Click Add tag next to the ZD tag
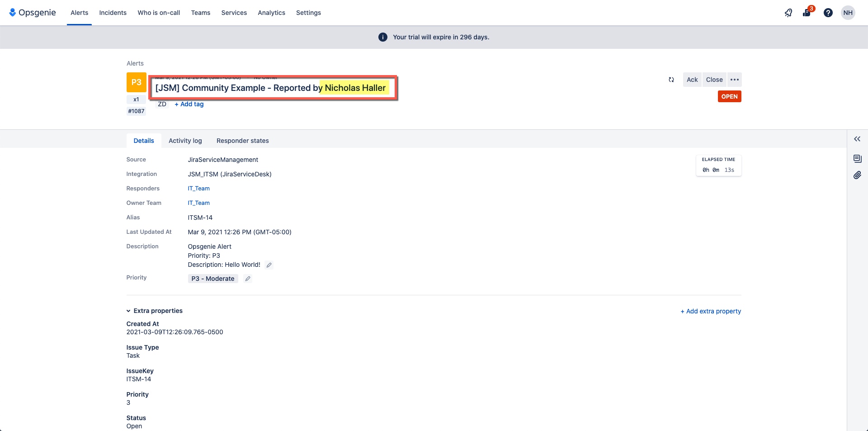This screenshot has width=868, height=431. (189, 104)
